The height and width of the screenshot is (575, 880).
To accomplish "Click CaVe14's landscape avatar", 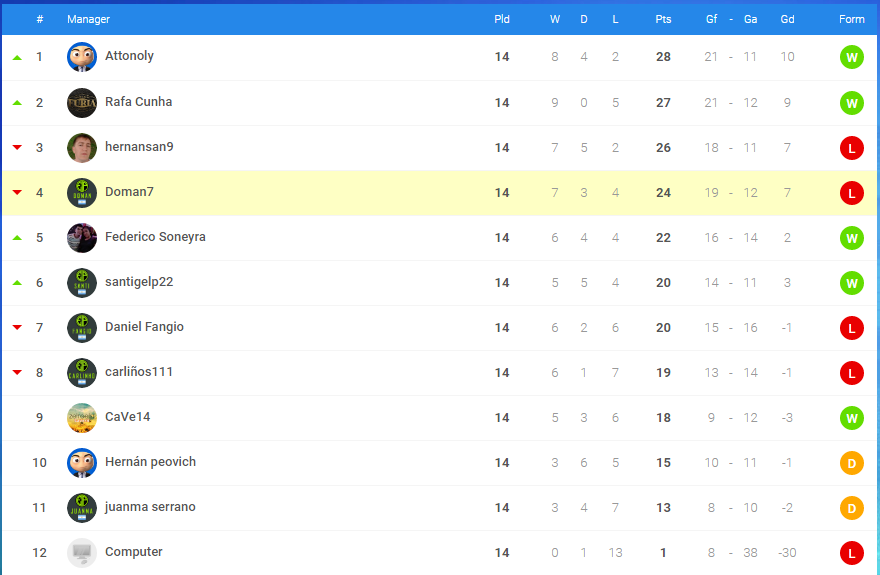I will click(82, 418).
